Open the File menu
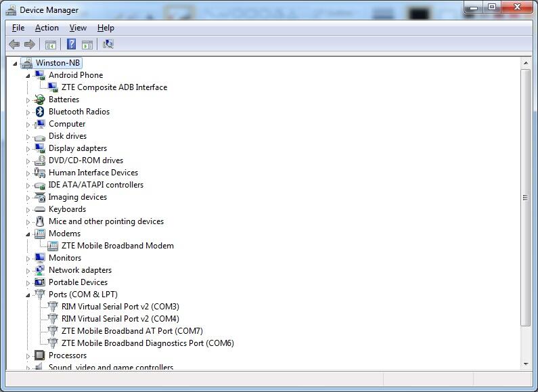This screenshot has width=538, height=392. [x=18, y=28]
